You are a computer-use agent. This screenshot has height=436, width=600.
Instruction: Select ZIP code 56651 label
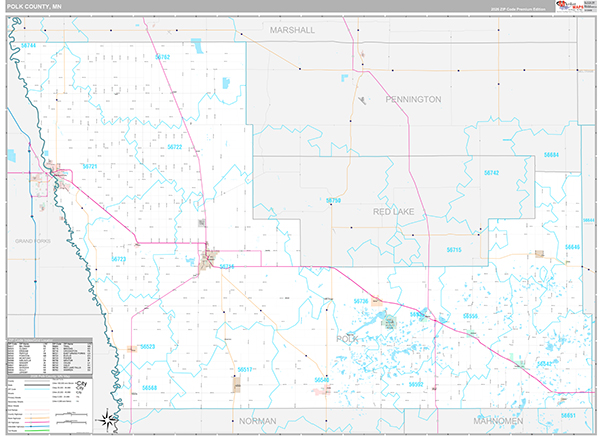[568, 416]
